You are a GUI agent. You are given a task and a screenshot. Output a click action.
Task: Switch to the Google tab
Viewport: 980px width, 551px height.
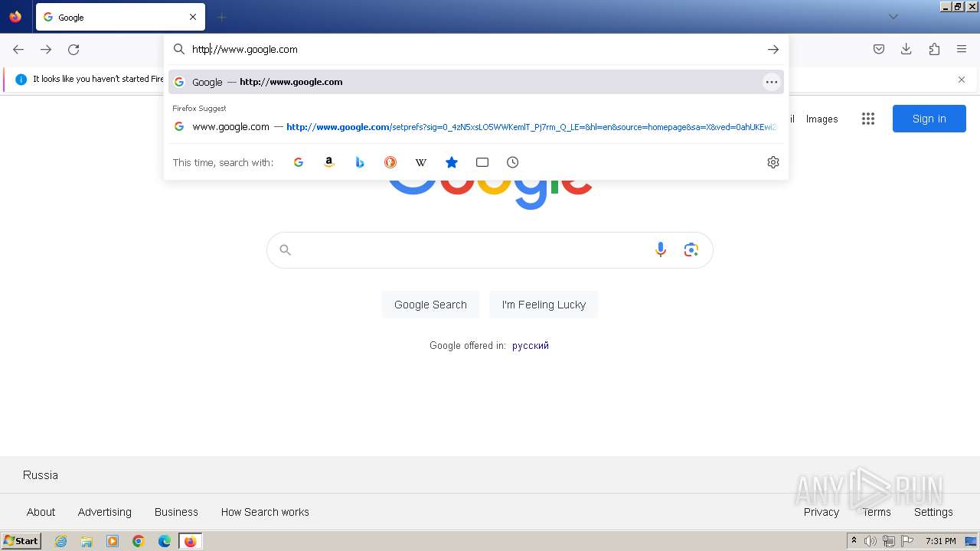(x=120, y=17)
